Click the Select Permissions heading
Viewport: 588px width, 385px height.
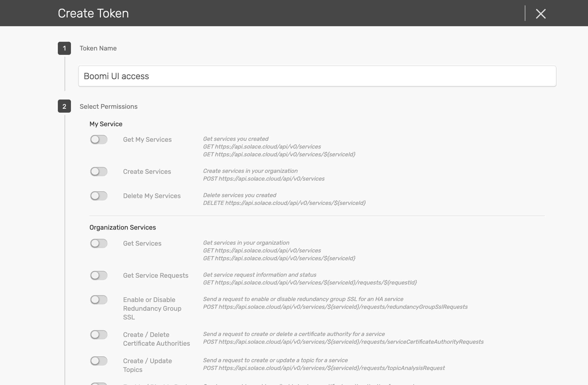(108, 106)
